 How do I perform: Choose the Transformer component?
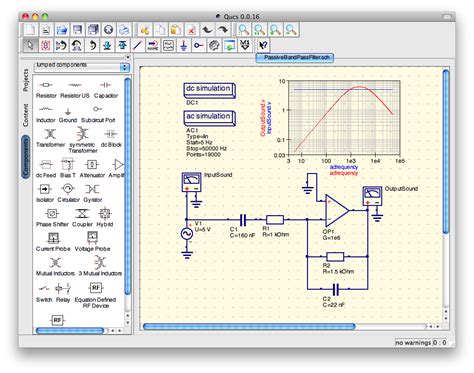[50, 138]
